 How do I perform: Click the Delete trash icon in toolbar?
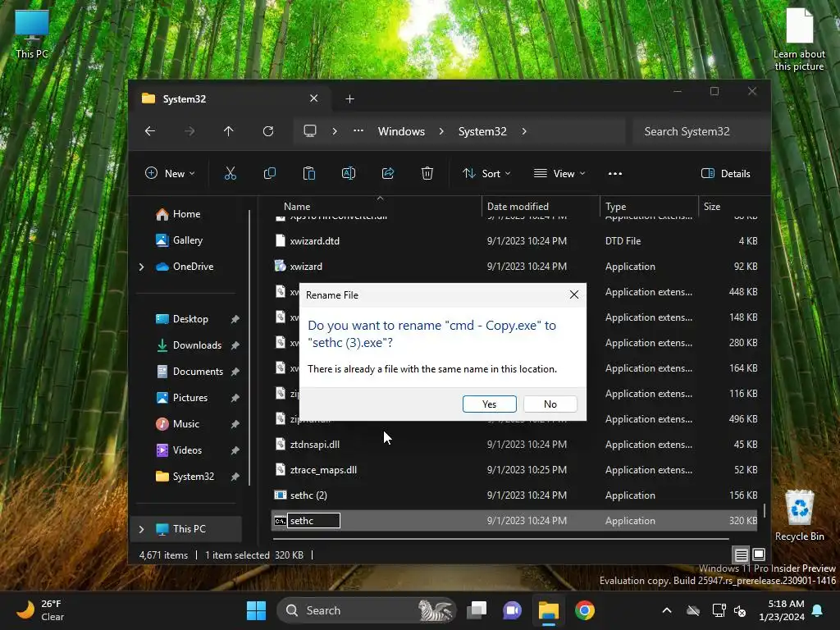(427, 173)
